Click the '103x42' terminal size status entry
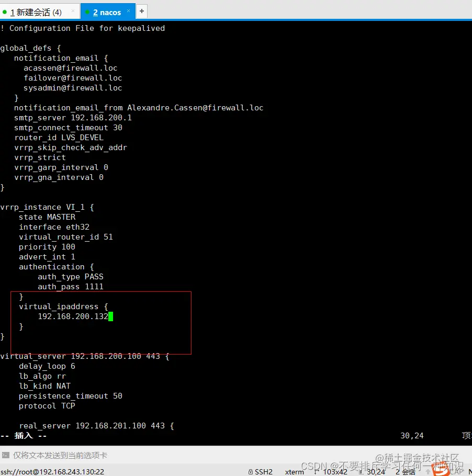 [335, 472]
